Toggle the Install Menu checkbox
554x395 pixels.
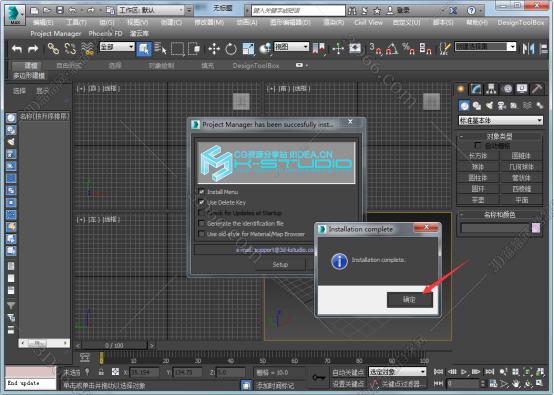pos(201,192)
